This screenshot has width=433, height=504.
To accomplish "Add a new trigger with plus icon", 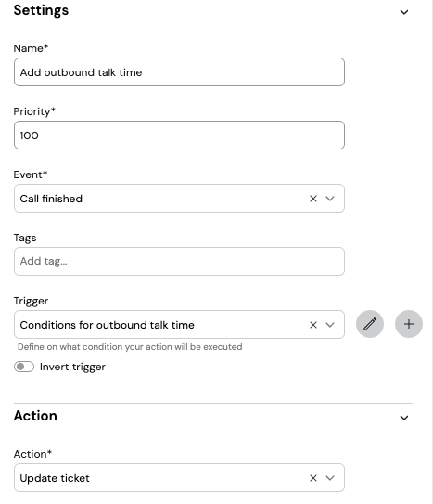I will coord(409,324).
